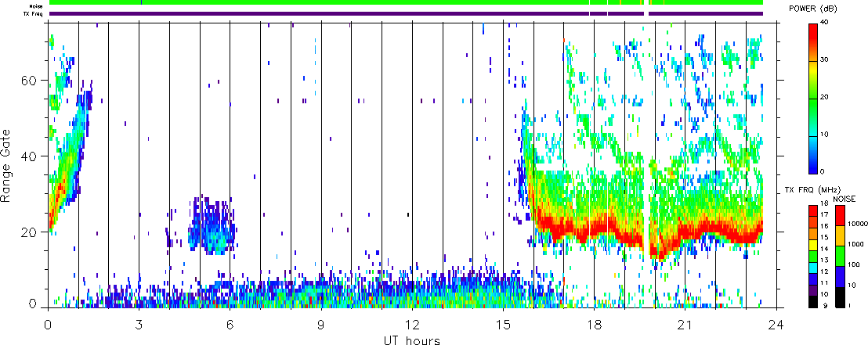Click the '21' tick on UT hours axis

pyautogui.click(x=685, y=325)
